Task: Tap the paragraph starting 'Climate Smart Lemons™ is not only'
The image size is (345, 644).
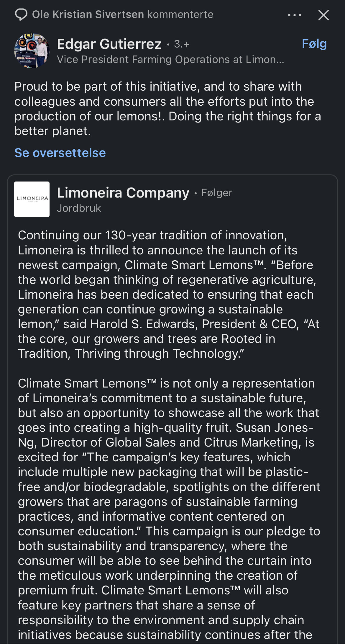Action: (169, 509)
